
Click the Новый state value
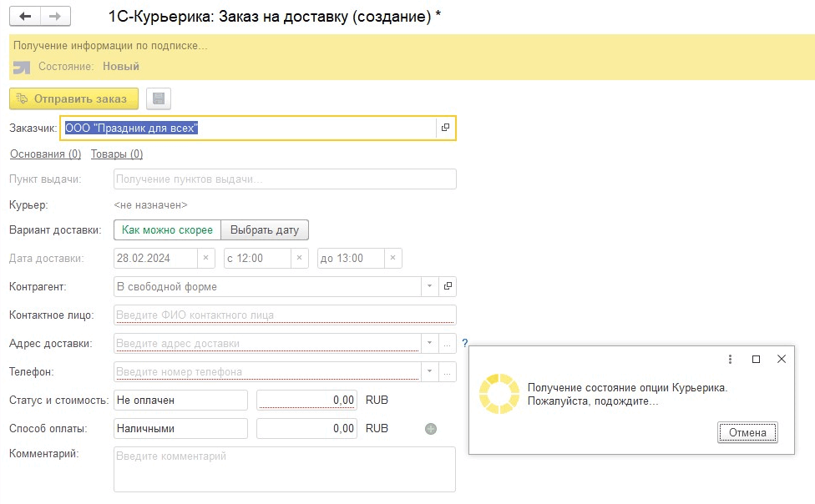(x=121, y=67)
